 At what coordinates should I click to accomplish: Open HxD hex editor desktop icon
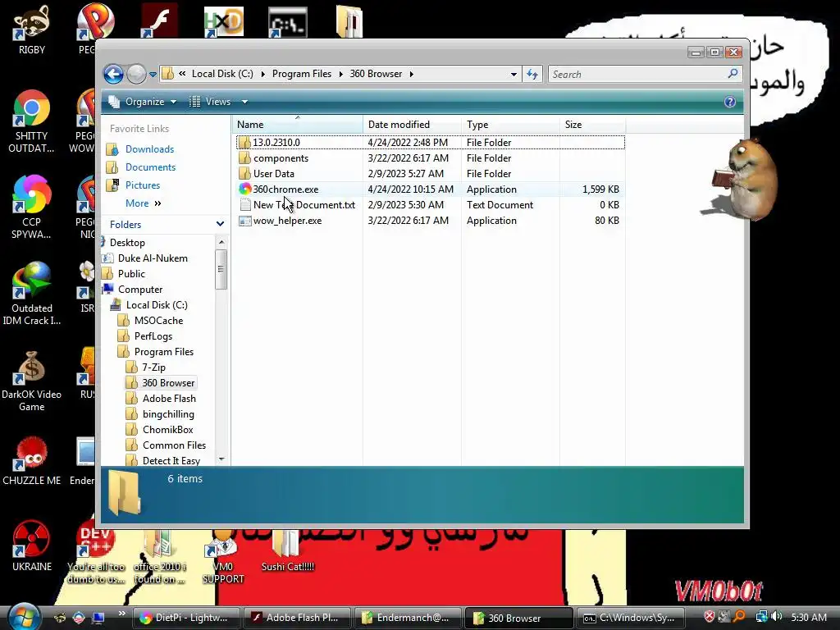click(224, 21)
